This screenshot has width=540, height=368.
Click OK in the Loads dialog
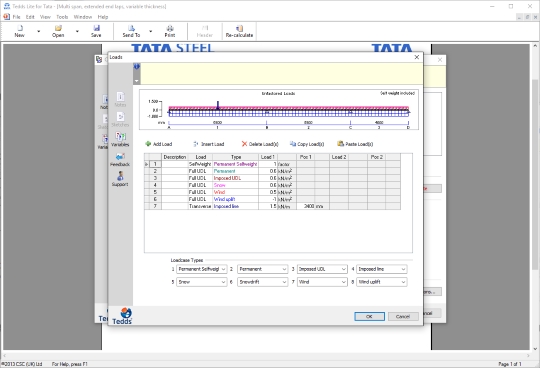[x=369, y=316]
